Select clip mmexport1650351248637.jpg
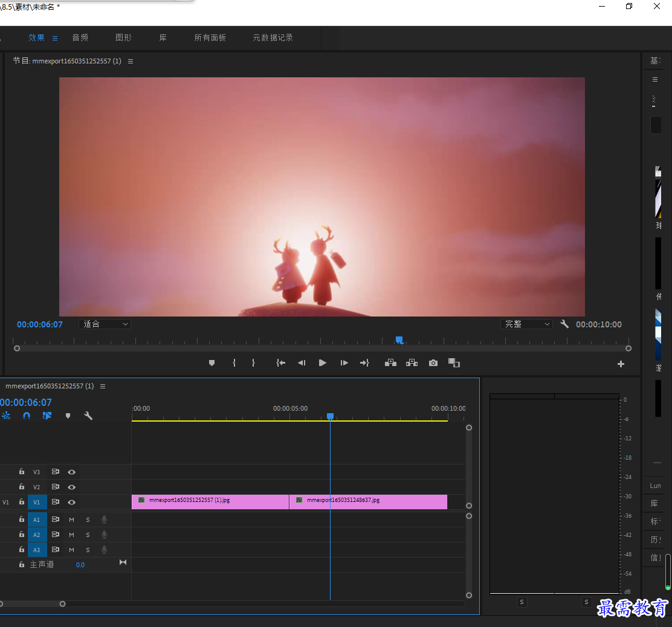672x627 pixels. [369, 502]
